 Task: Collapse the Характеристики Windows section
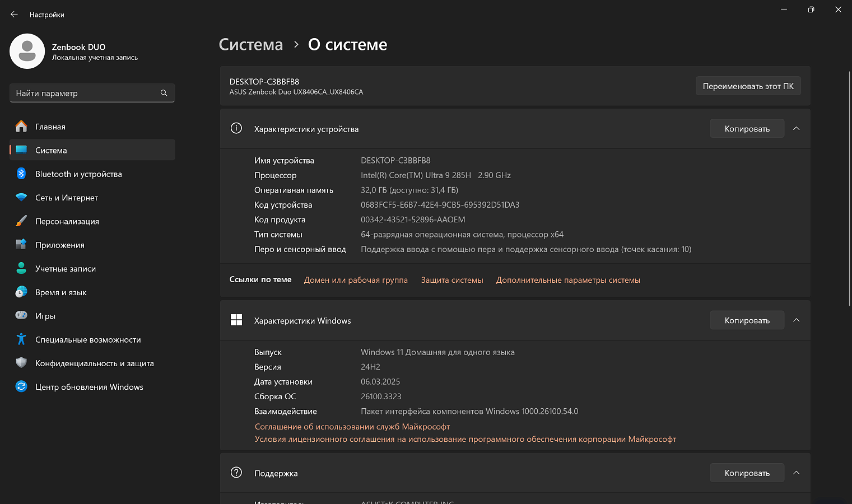(x=796, y=320)
